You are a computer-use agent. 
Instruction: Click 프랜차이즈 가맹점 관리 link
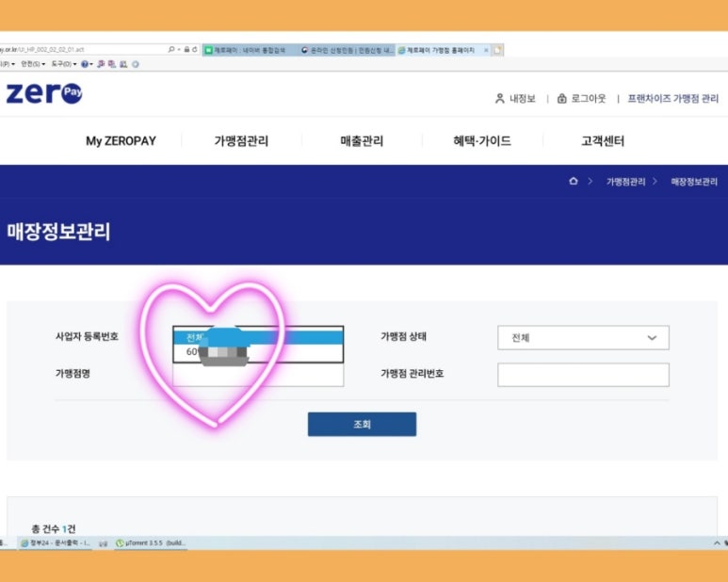tap(672, 98)
